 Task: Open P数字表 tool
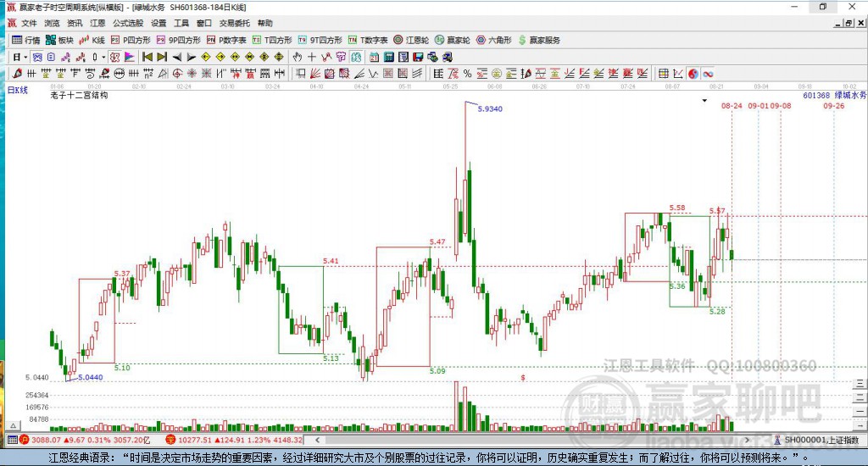[x=226, y=40]
